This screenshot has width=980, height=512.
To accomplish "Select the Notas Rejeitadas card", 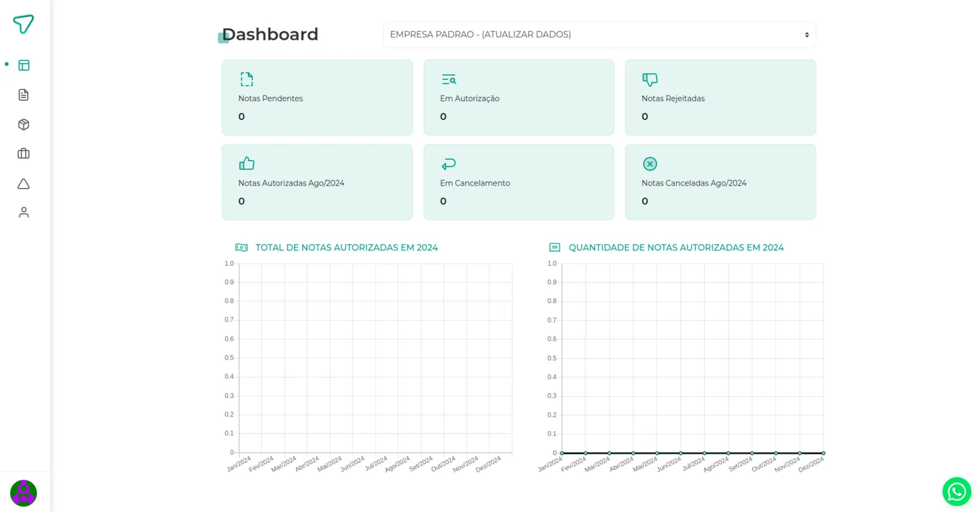I will click(720, 97).
